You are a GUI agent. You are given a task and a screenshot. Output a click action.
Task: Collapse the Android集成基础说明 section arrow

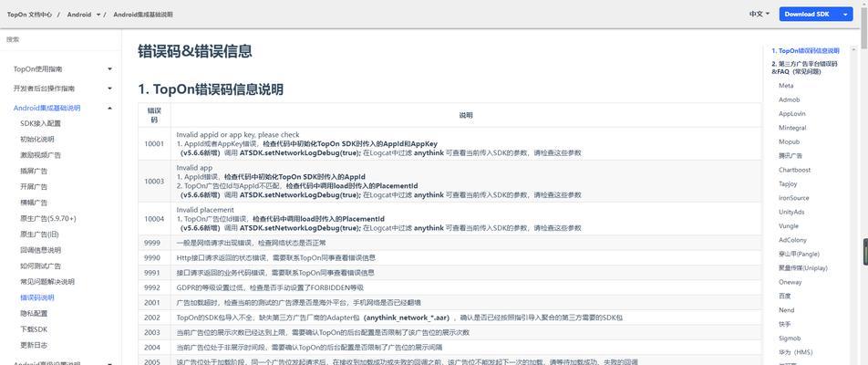pos(109,108)
